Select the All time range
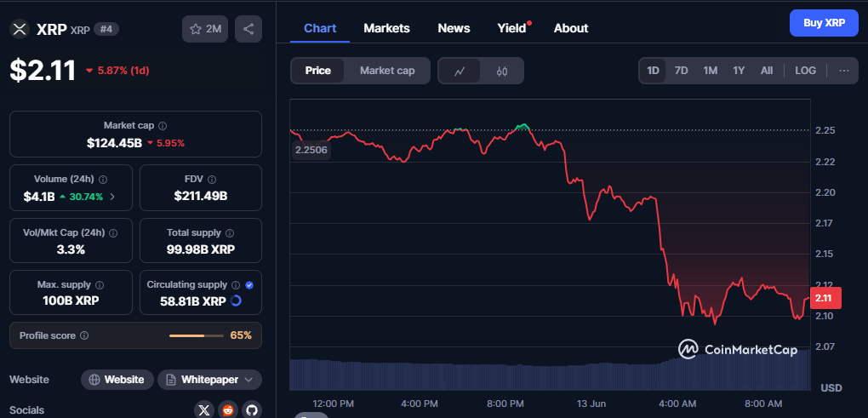868x418 pixels. (x=767, y=71)
